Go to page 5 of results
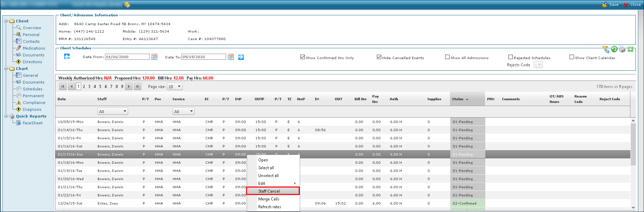This screenshot has width=644, height=212. [100, 87]
